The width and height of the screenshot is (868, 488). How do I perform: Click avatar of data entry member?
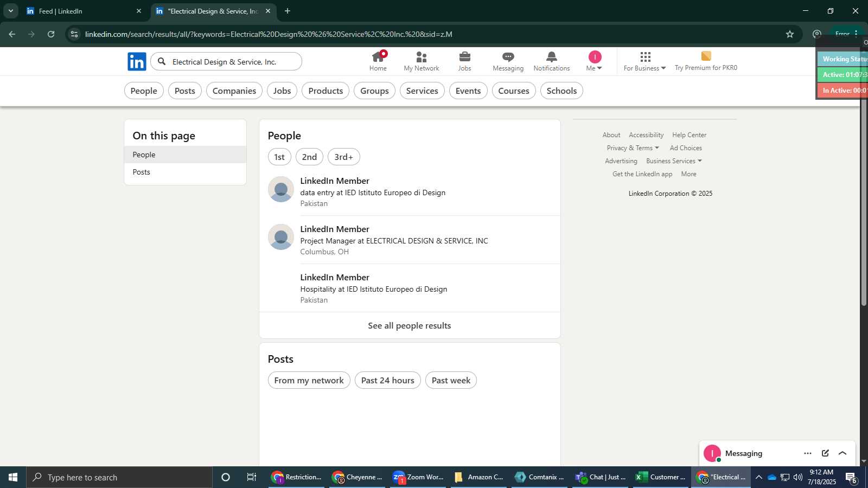(281, 189)
